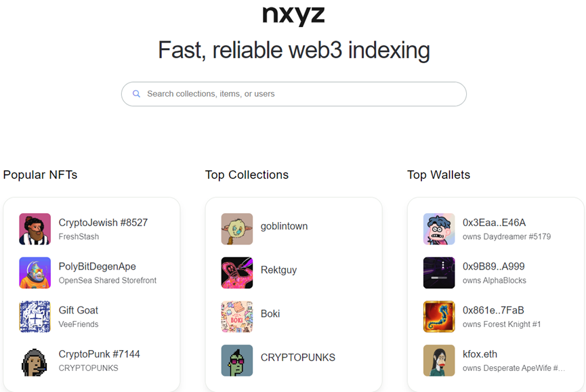Select the 0x861e..7FaB wallet avatar
The width and height of the screenshot is (586, 392).
[439, 316]
